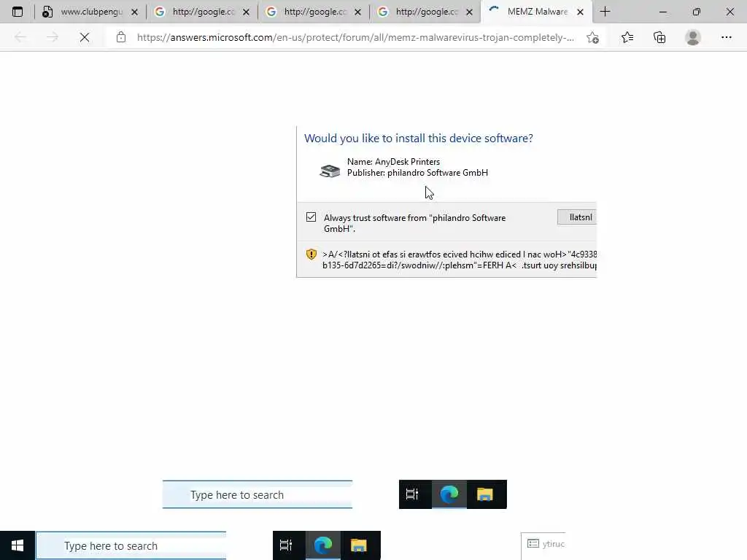Click 'Name: AnyDesk Printers' text

point(393,161)
